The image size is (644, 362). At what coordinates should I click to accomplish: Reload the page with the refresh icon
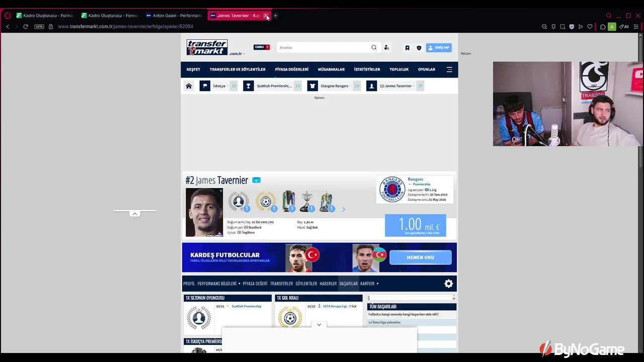(x=26, y=27)
